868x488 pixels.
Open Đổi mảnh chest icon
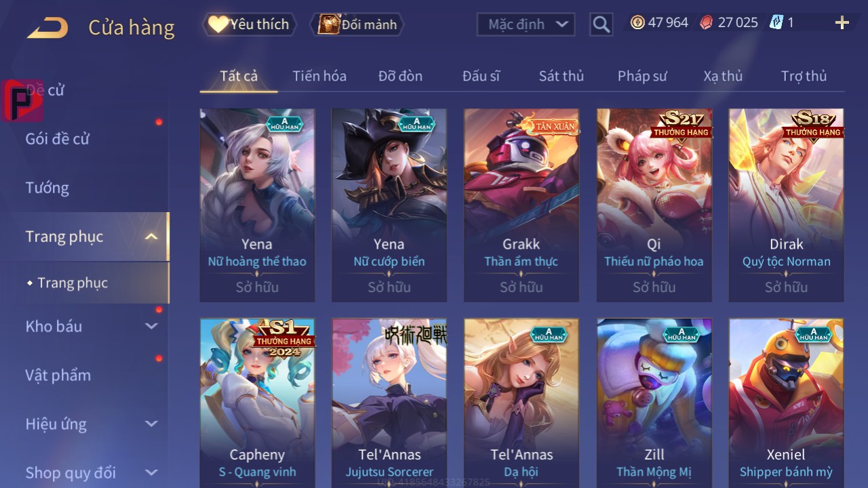click(x=329, y=24)
